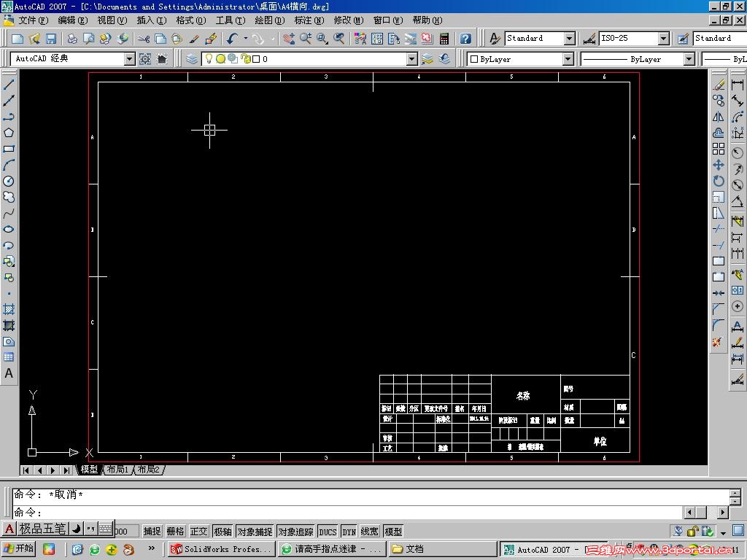The image size is (747, 560).
Task: Expand the ByLayer color dropdown
Action: pos(568,59)
